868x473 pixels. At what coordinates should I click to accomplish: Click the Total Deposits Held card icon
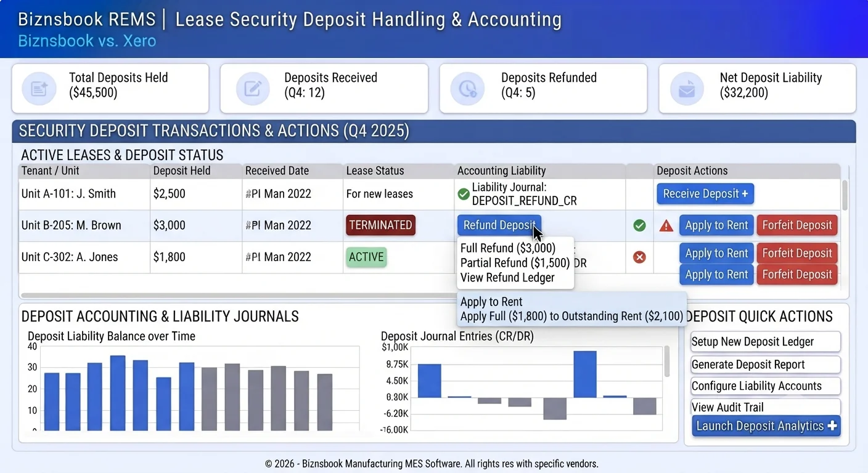click(x=39, y=89)
